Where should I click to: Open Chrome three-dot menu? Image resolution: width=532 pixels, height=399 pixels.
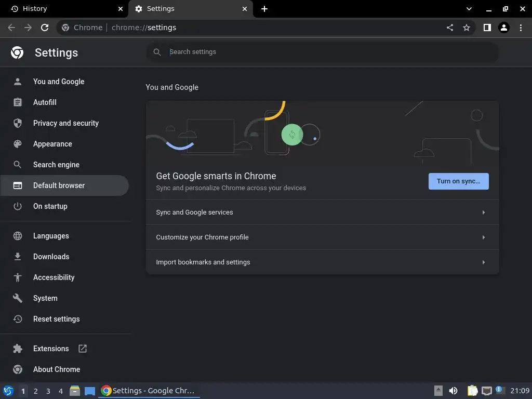click(521, 28)
